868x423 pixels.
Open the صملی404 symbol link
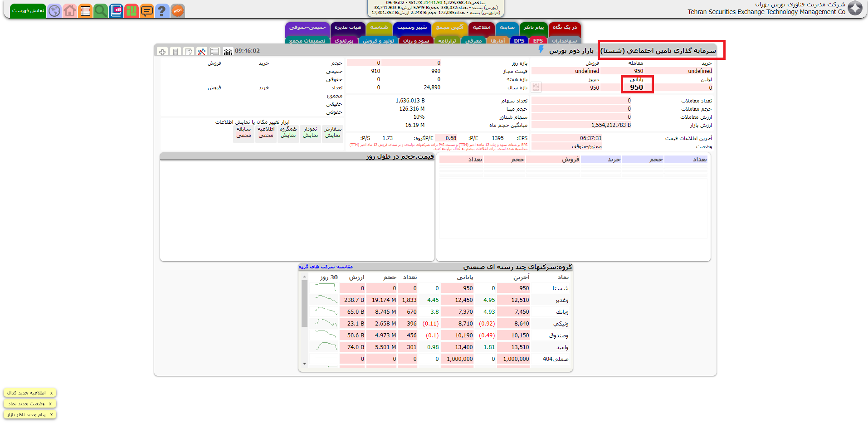coord(556,359)
